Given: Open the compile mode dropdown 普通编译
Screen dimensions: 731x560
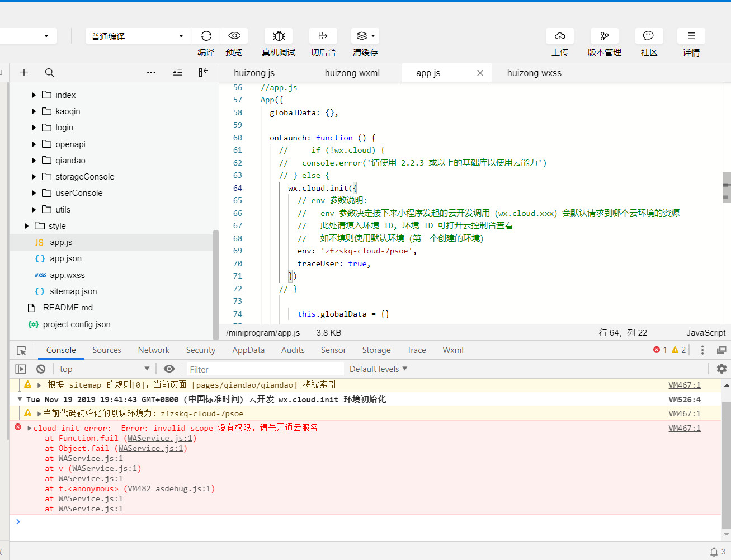Looking at the screenshot, I should click(x=137, y=36).
